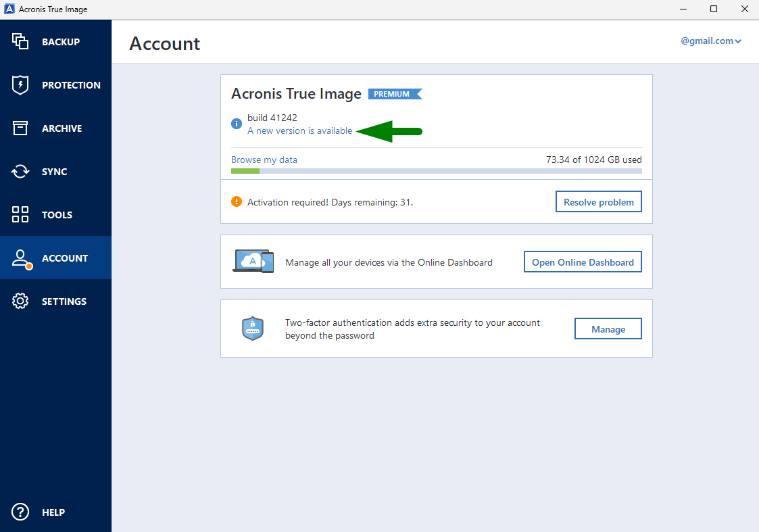Image resolution: width=759 pixels, height=532 pixels.
Task: Expand the gmail account dropdown
Action: point(711,41)
